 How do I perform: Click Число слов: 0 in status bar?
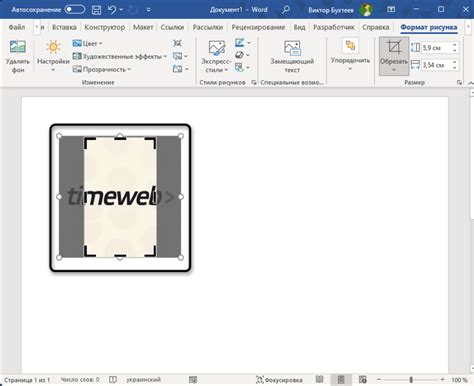pos(80,380)
